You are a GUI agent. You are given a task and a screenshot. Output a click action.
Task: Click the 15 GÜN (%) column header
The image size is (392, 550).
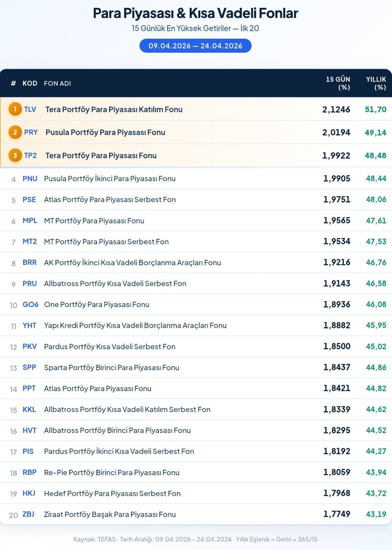point(338,83)
